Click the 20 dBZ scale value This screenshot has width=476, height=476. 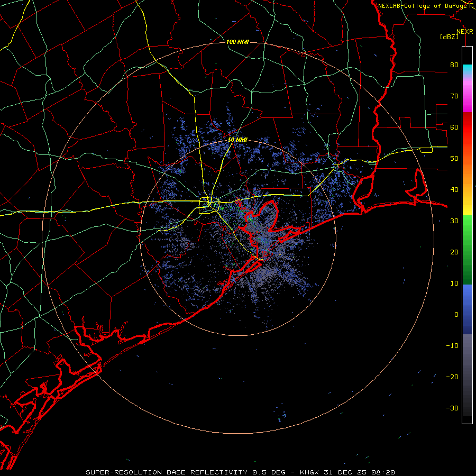click(454, 252)
